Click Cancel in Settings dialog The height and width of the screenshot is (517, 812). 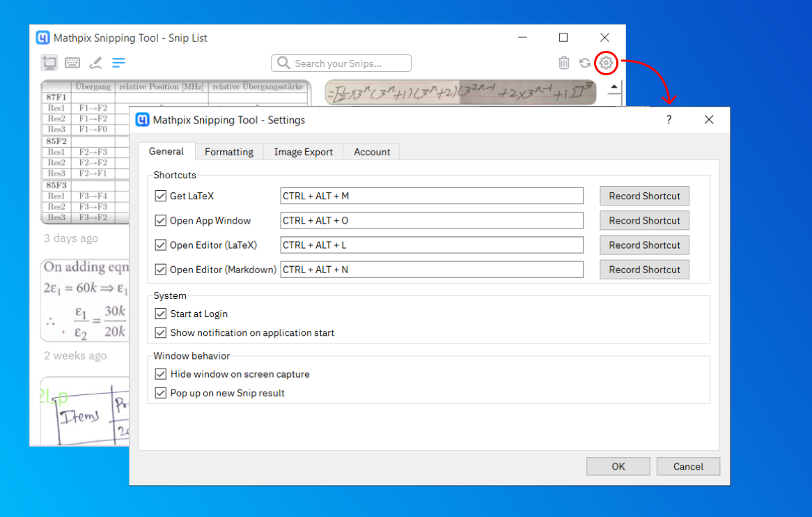point(688,466)
